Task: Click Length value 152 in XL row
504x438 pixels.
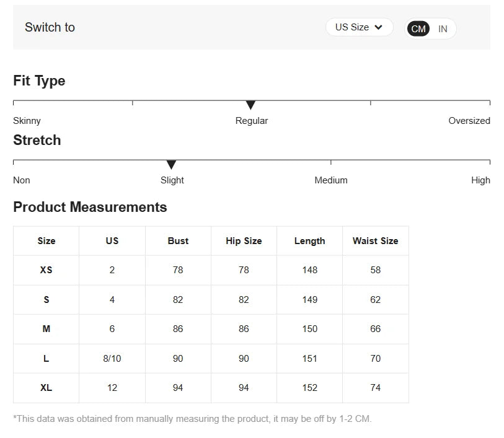Action: coord(309,388)
